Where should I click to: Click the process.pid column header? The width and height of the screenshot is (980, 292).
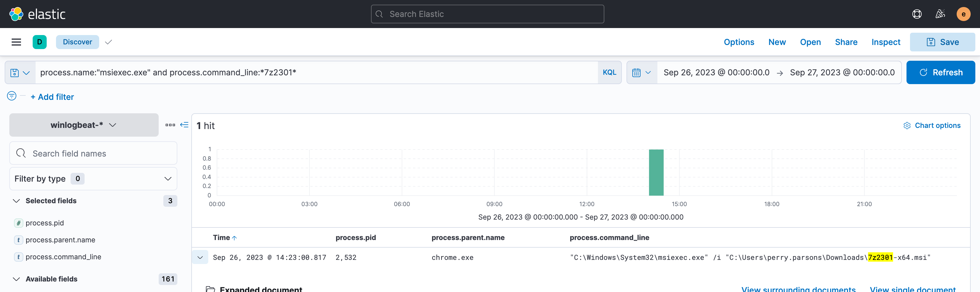pyautogui.click(x=355, y=238)
